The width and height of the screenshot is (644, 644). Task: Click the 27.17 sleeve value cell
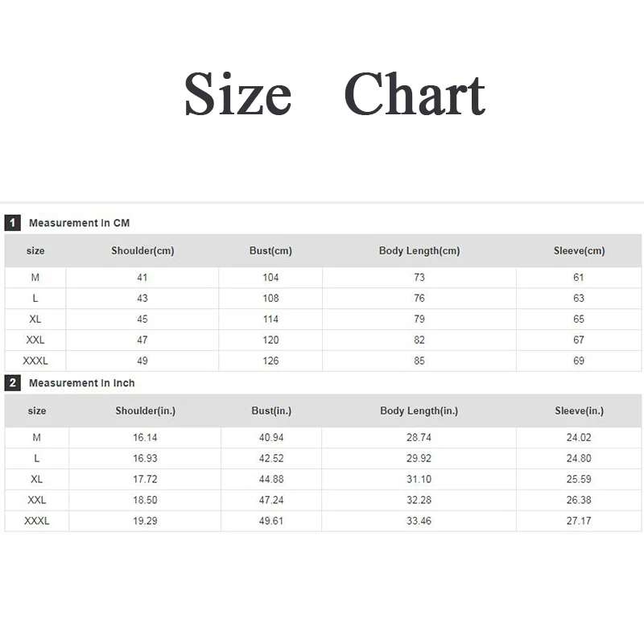(579, 521)
